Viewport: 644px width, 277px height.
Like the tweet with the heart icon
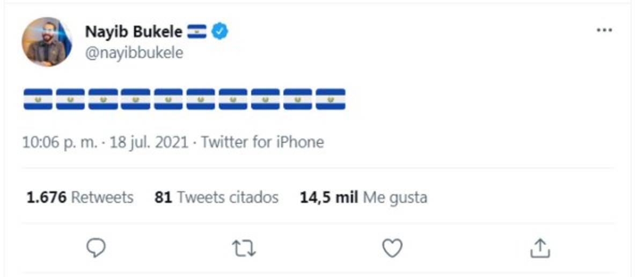tap(392, 247)
